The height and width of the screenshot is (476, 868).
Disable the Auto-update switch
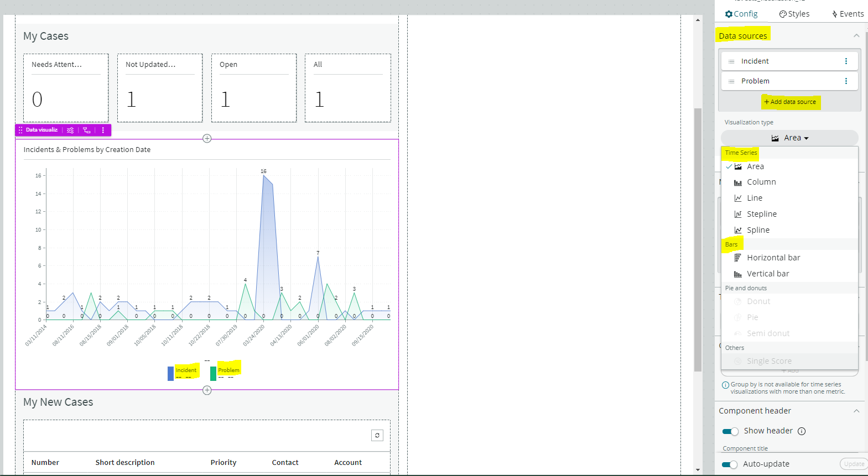(x=730, y=464)
